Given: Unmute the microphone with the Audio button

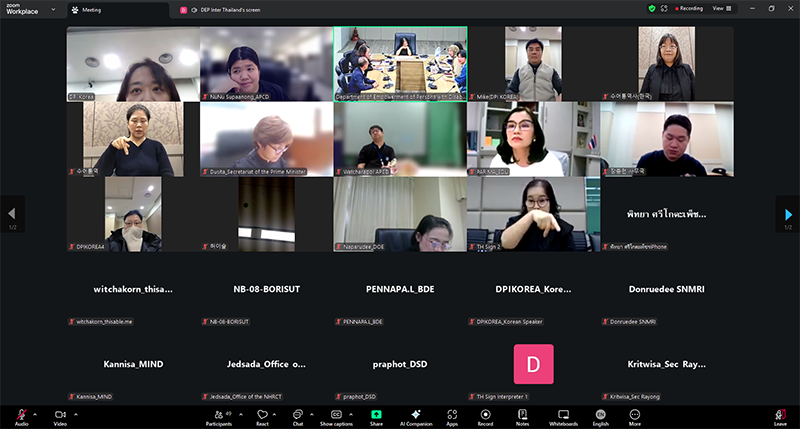Looking at the screenshot, I should point(21,414).
